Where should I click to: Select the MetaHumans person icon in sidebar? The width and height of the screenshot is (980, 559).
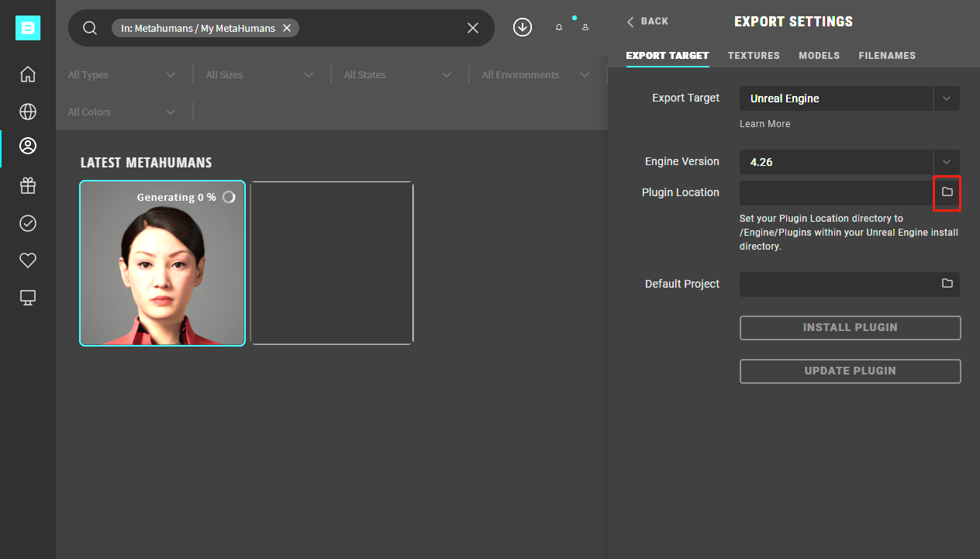click(28, 146)
